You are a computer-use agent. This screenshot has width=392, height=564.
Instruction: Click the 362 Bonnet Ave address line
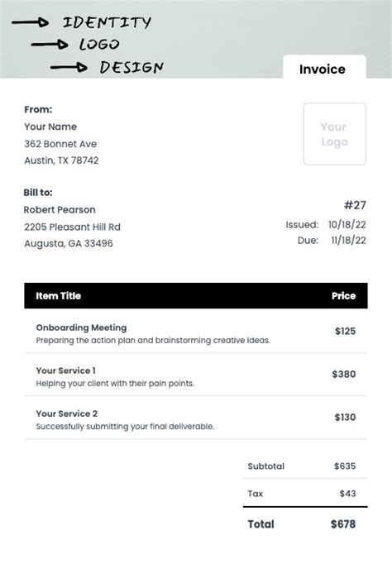[60, 144]
